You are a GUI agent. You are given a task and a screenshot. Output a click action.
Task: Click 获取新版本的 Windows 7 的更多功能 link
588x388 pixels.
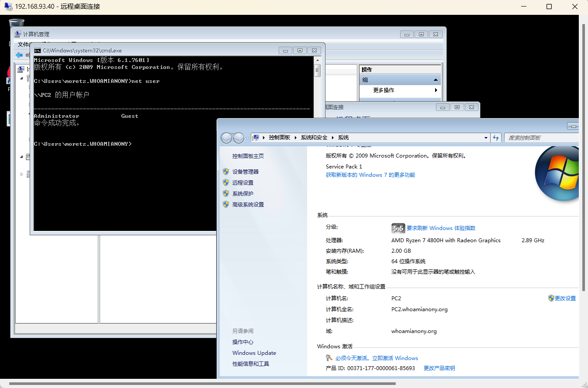370,175
